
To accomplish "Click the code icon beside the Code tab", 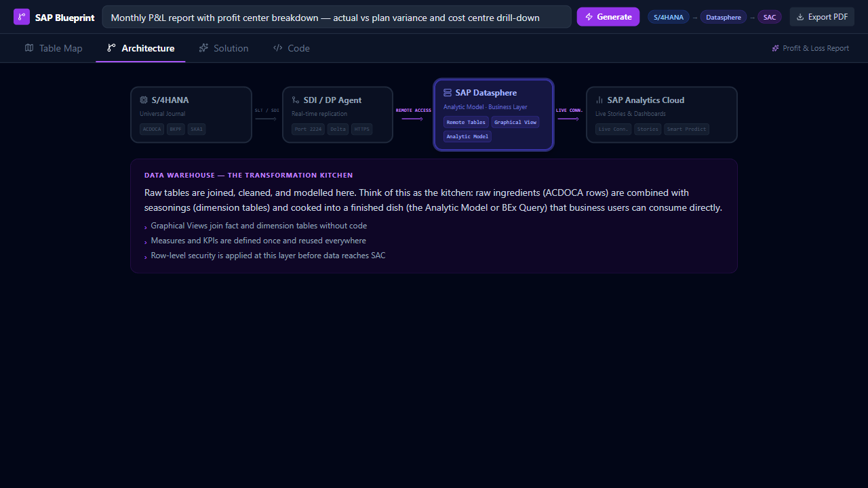I will (277, 47).
